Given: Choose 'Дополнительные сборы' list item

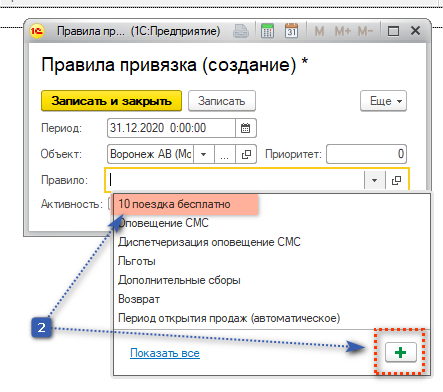Looking at the screenshot, I should [179, 280].
